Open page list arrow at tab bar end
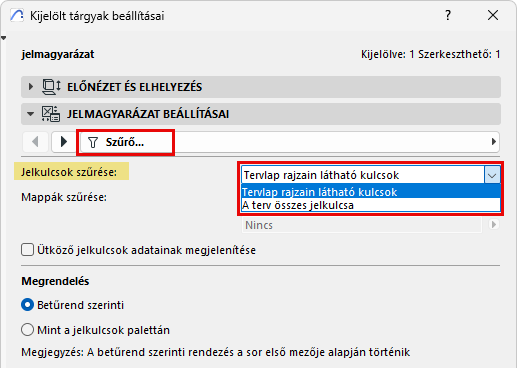Screen dimensions: 517x368 point(494,142)
